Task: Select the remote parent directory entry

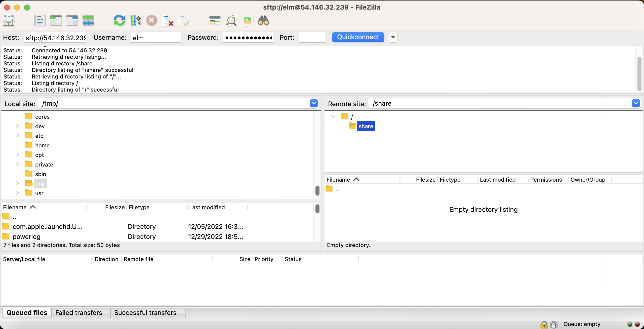Action: 484,189
